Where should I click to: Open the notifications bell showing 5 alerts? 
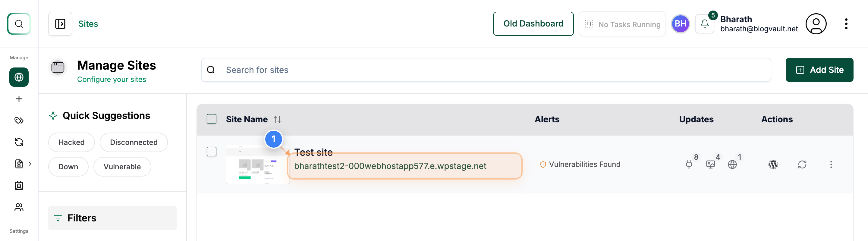pyautogui.click(x=705, y=23)
